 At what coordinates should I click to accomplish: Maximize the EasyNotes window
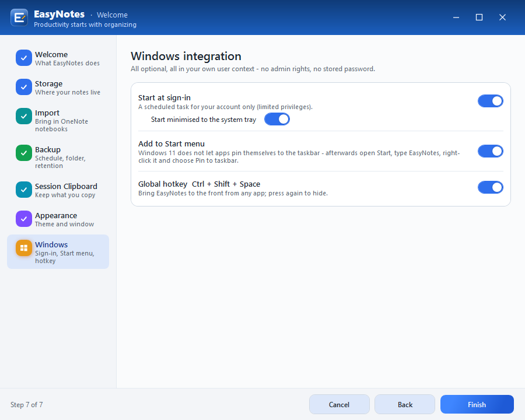click(479, 17)
